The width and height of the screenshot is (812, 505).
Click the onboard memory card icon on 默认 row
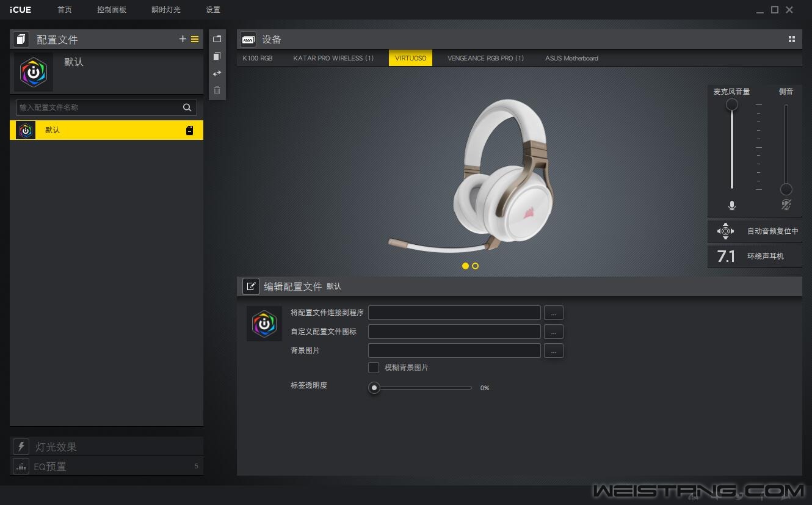[x=189, y=130]
